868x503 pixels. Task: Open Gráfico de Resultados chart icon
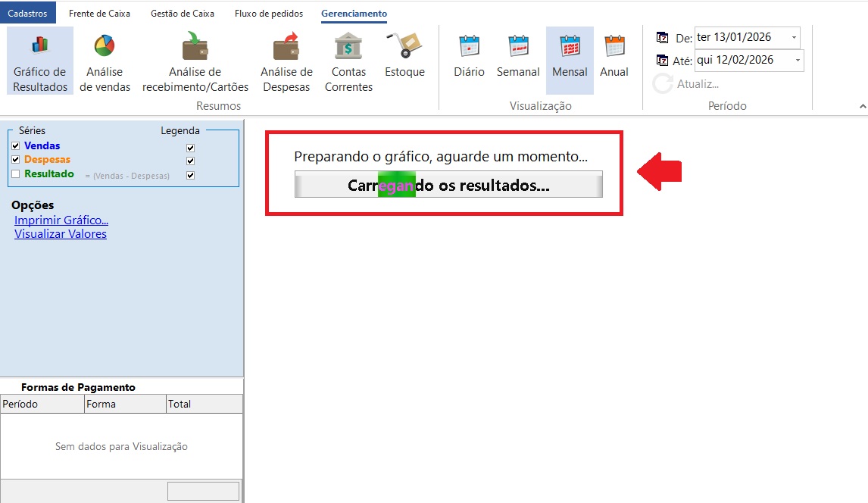(40, 47)
